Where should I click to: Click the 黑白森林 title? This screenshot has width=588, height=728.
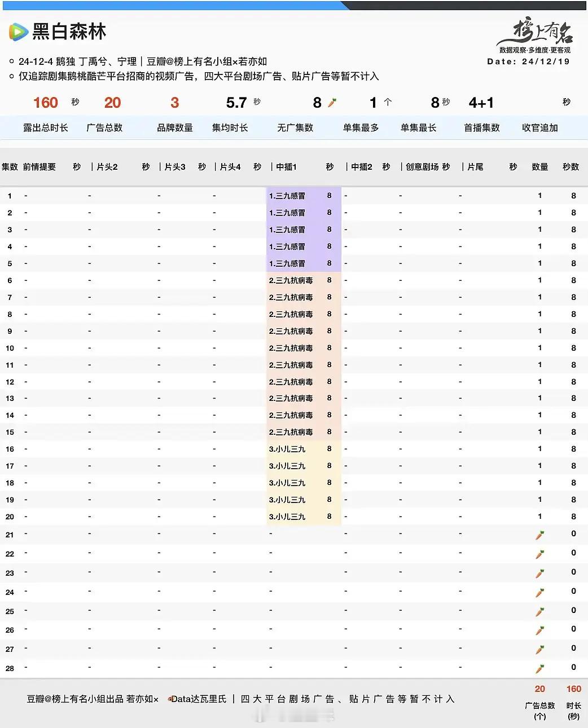click(69, 32)
